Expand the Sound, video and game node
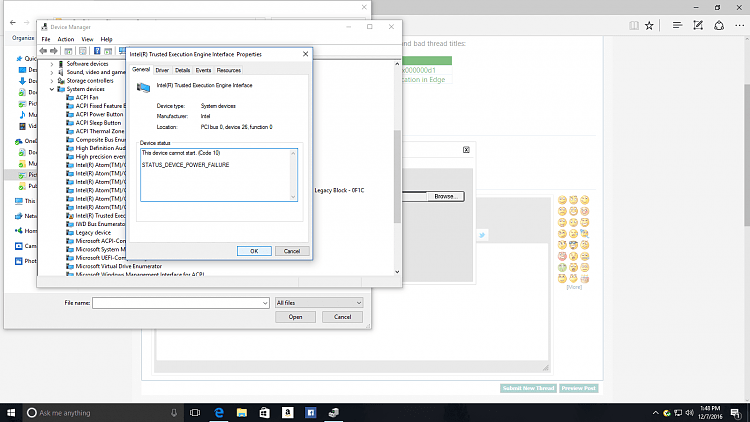 pos(52,72)
